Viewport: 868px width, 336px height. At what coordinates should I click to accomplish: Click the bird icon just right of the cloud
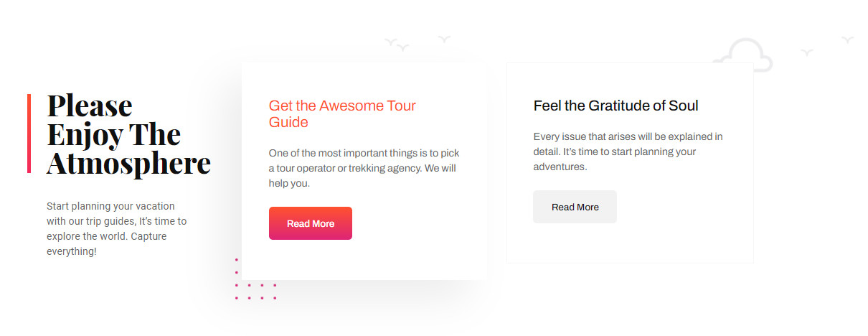tap(807, 52)
